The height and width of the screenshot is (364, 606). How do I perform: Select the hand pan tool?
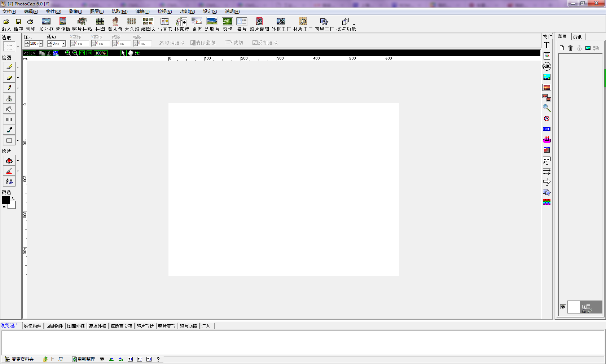pyautogui.click(x=131, y=53)
